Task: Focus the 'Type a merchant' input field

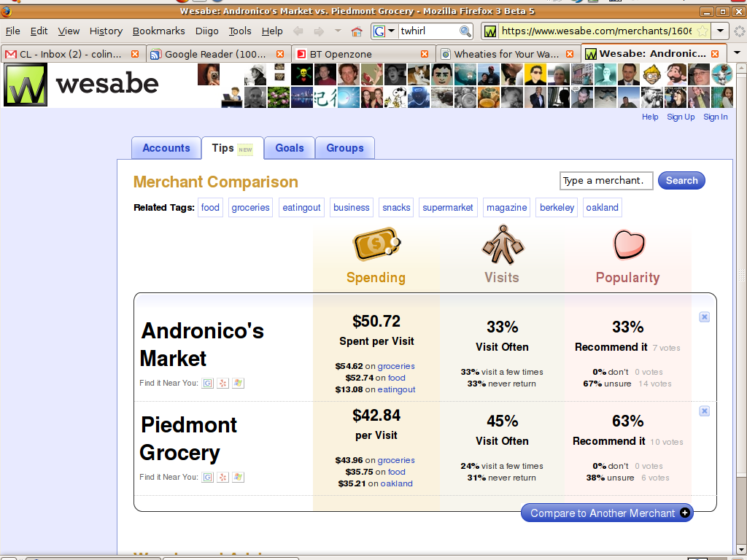Action: [605, 181]
